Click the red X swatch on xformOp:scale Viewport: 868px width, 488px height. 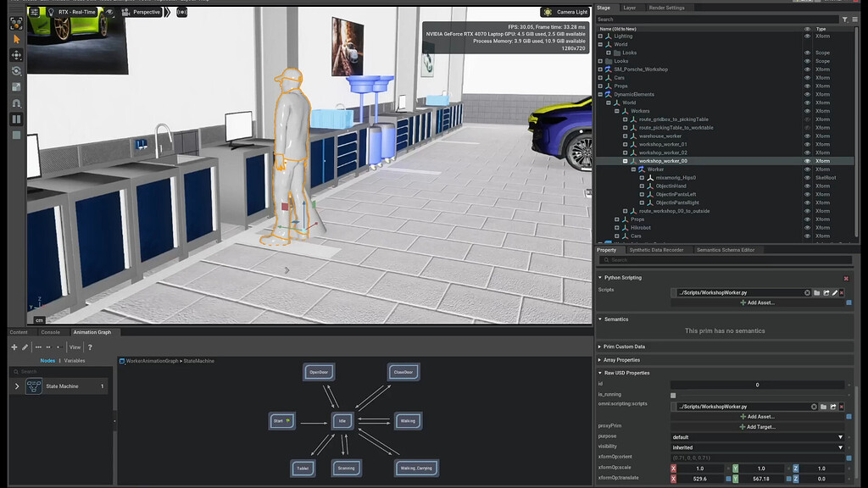(674, 467)
